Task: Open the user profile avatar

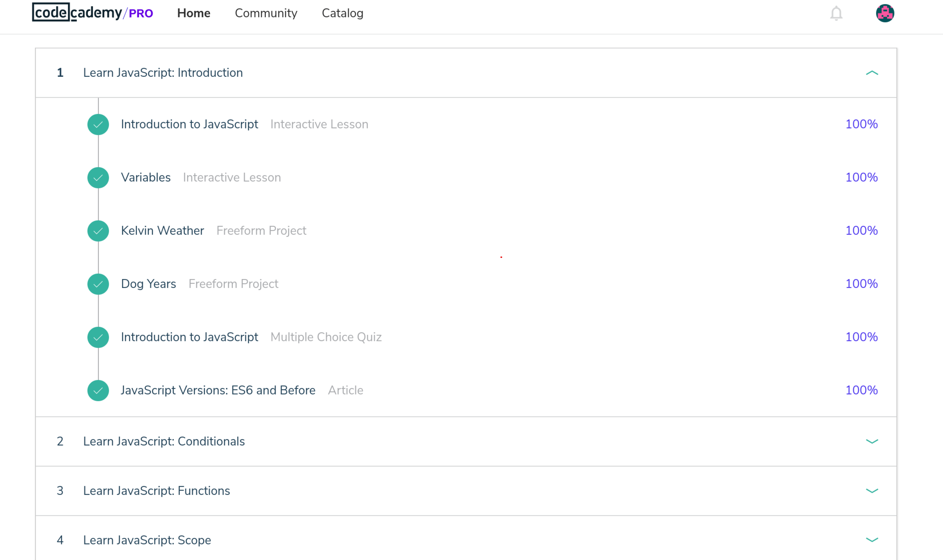Action: (x=885, y=13)
